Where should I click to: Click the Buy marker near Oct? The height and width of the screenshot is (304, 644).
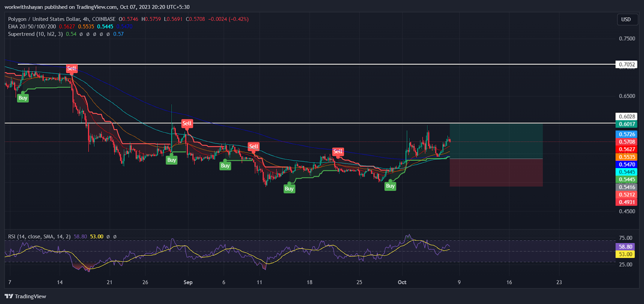390,186
